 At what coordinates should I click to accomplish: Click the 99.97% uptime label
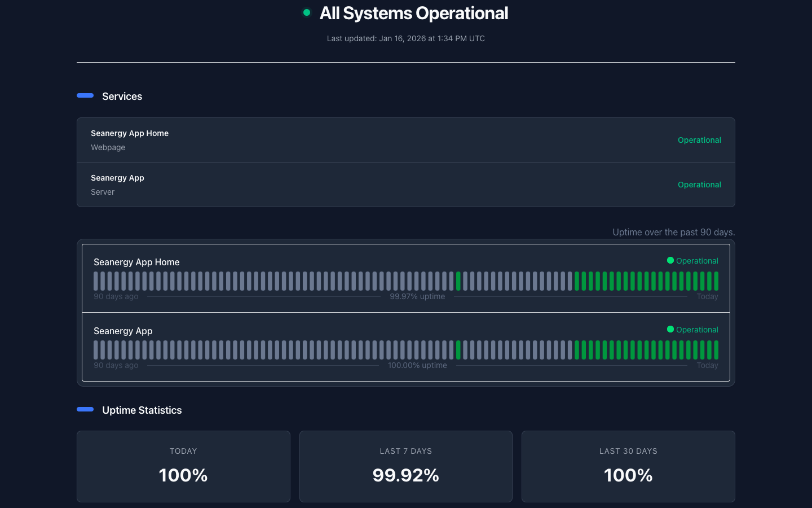(x=417, y=296)
